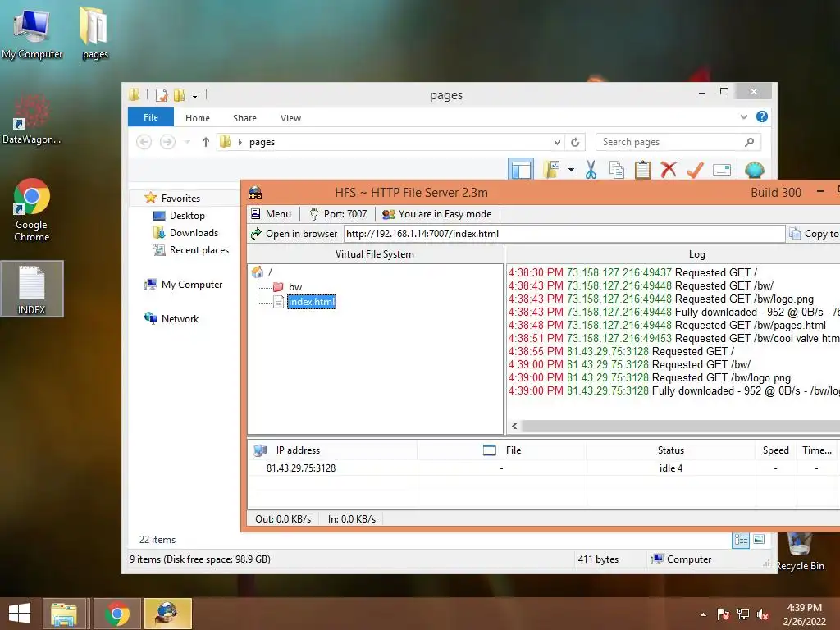Open Chrome from the taskbar
This screenshot has height=630, width=840.
[117, 614]
